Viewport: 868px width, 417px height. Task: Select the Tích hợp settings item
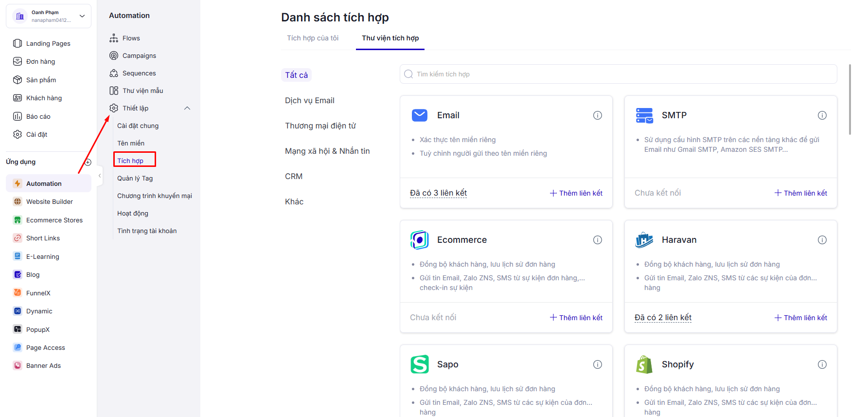[130, 161]
